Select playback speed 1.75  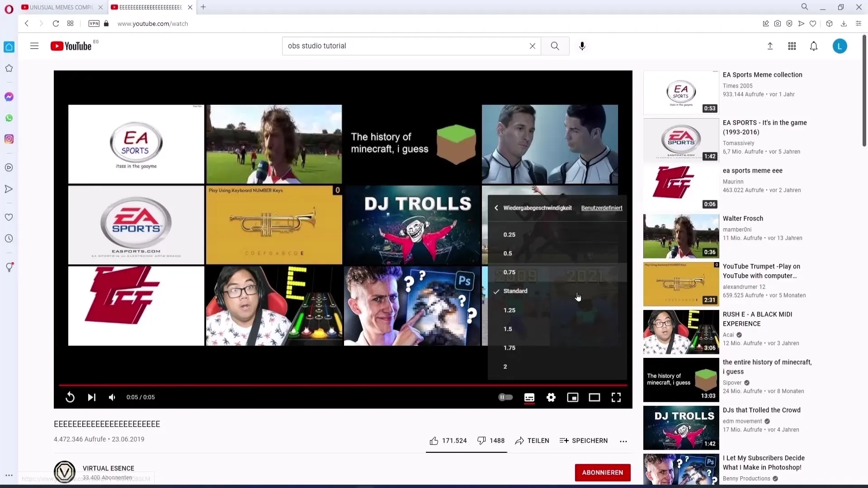(x=557, y=347)
